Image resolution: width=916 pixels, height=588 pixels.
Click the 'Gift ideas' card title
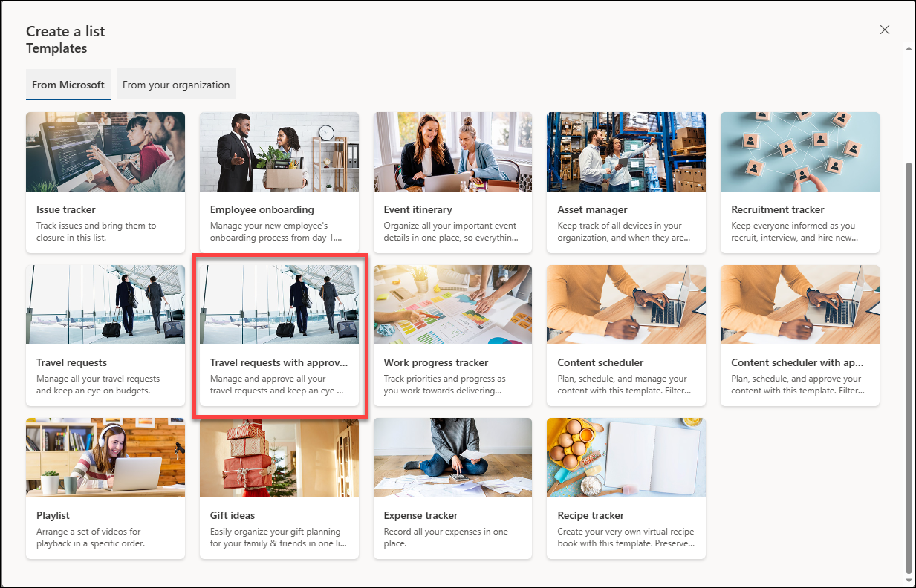(233, 515)
